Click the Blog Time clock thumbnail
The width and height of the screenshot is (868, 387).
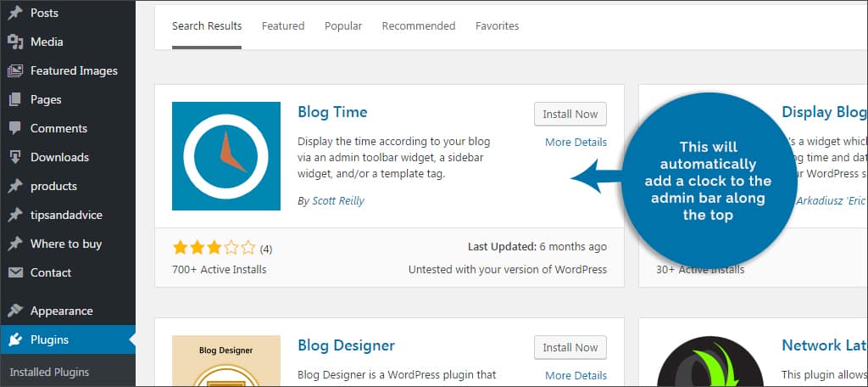point(225,156)
